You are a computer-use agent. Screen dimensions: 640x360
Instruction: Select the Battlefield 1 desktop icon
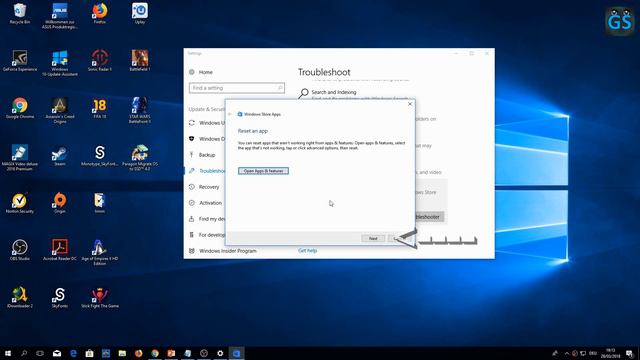140,61
